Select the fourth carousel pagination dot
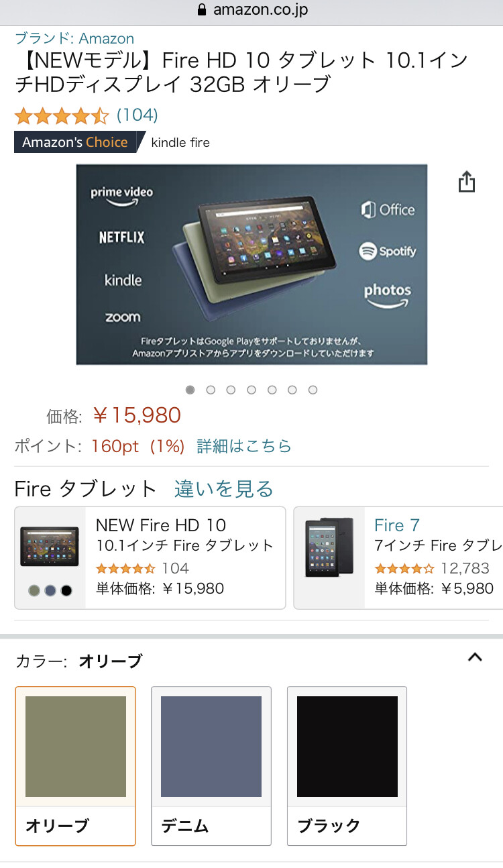This screenshot has width=503, height=868. point(251,390)
